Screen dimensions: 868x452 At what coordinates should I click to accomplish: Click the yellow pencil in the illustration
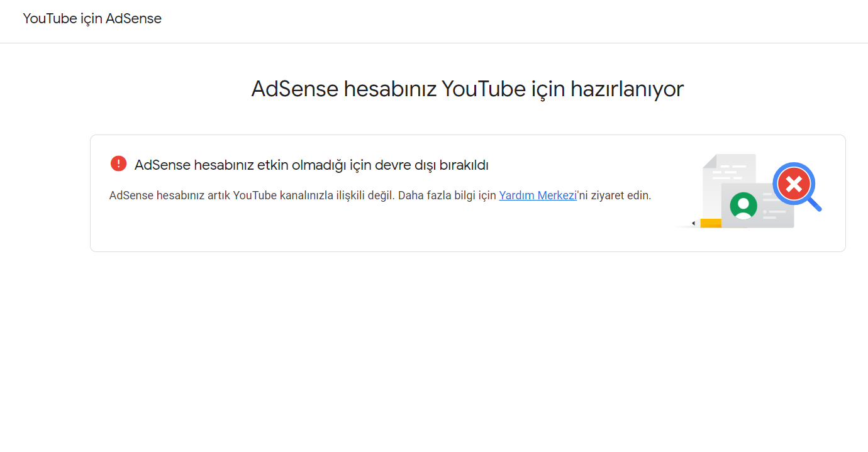710,223
